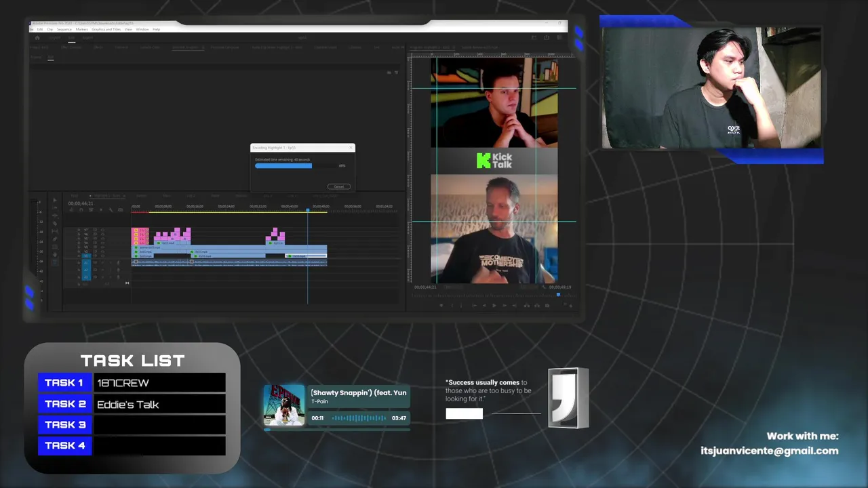The height and width of the screenshot is (488, 868).
Task: Open timeline display settings wrench
Action: pos(111,209)
